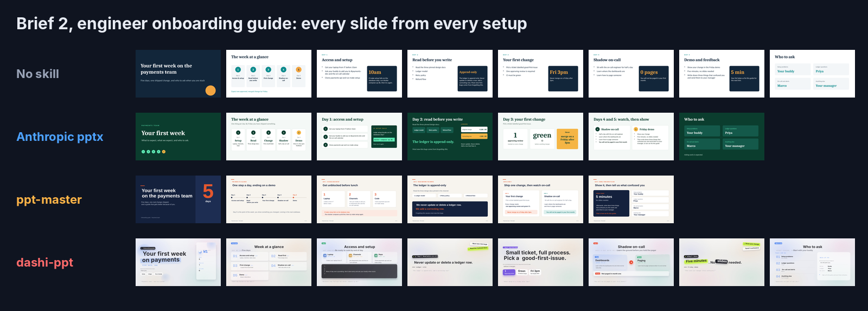Viewport: 868px width, 311px height.
Task: Open No skill slide 'Your first change' with Fri 3pm
Action: [540, 74]
